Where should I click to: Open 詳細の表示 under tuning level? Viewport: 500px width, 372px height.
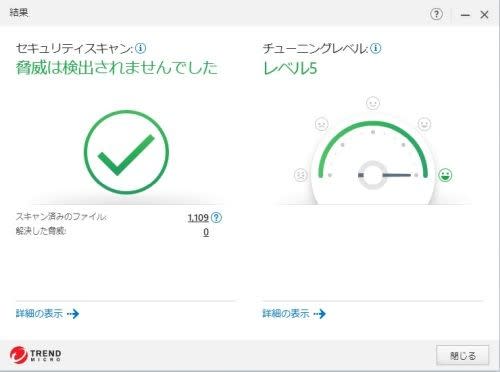coord(294,314)
